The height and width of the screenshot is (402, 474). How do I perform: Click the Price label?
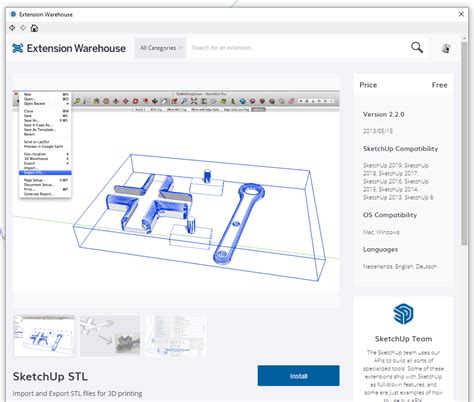tap(368, 85)
